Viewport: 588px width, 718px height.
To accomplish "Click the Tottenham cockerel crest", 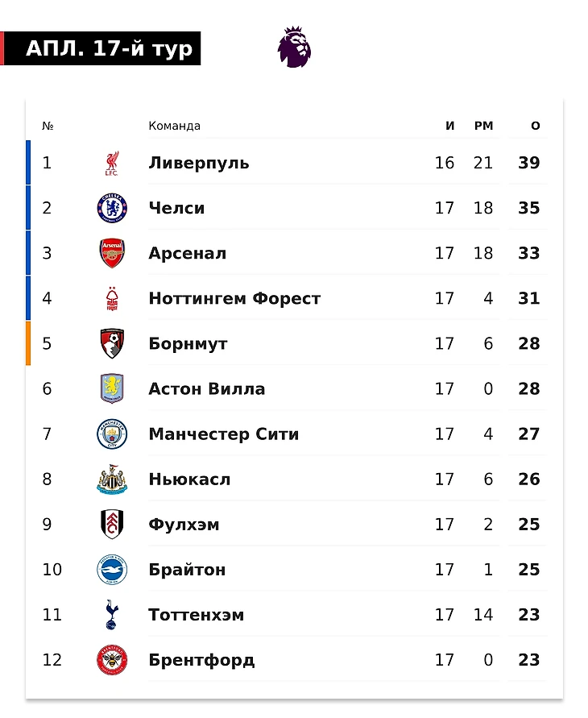I will (x=112, y=615).
